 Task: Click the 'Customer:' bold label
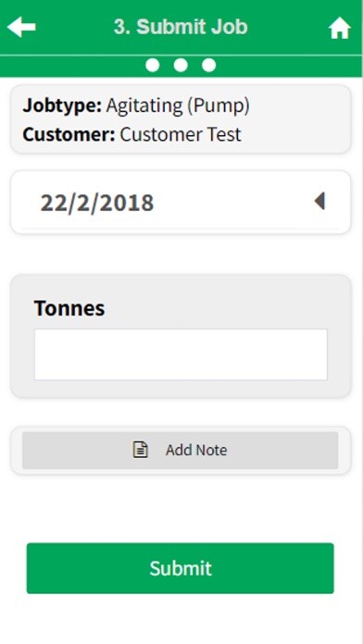[69, 134]
